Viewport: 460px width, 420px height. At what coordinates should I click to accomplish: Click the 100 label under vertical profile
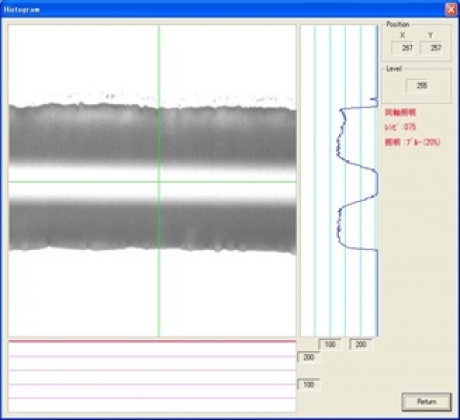pyautogui.click(x=330, y=344)
